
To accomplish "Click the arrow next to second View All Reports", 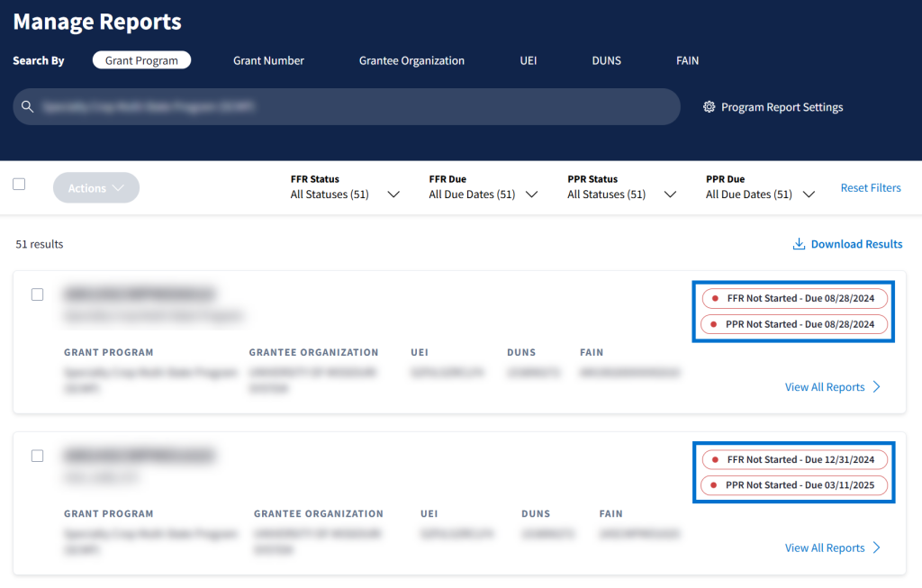I will pos(877,547).
